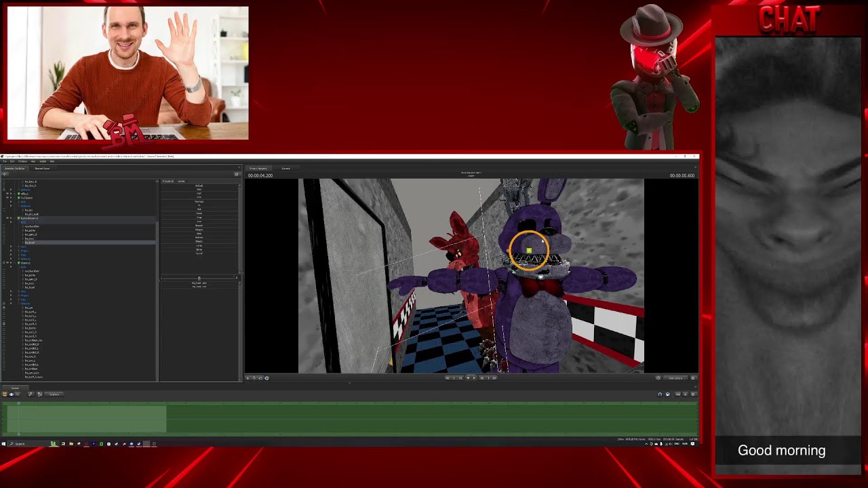
Task: Click the timeline playhead marker
Action: click(x=18, y=403)
